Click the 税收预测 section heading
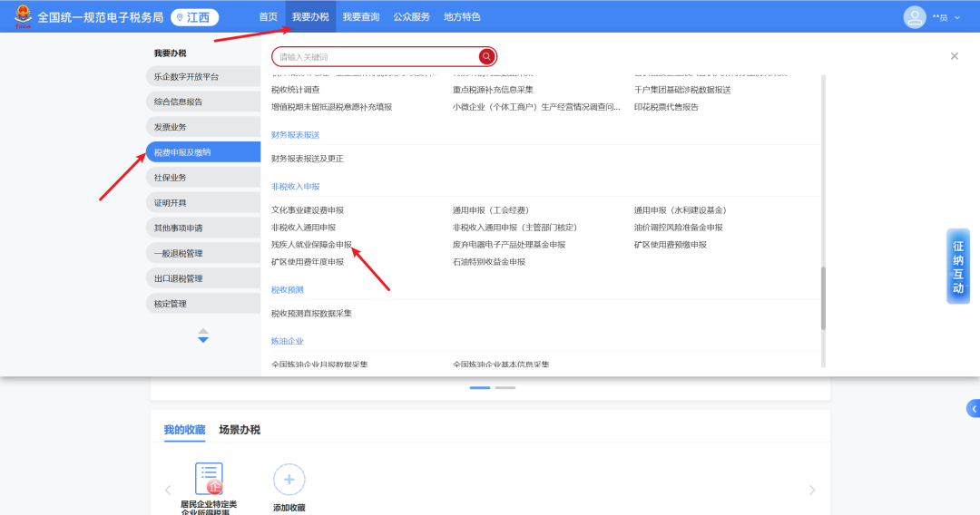The height and width of the screenshot is (515, 980). pyautogui.click(x=288, y=289)
